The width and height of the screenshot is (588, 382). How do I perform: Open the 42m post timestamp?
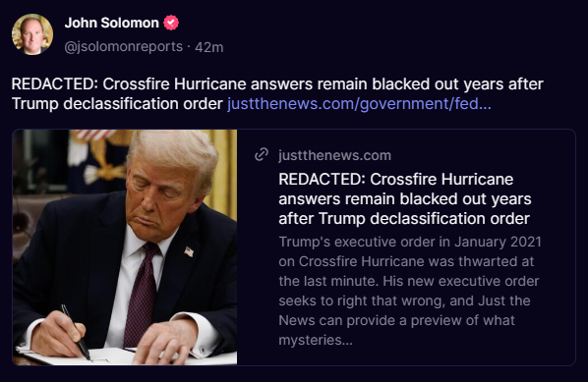(209, 47)
